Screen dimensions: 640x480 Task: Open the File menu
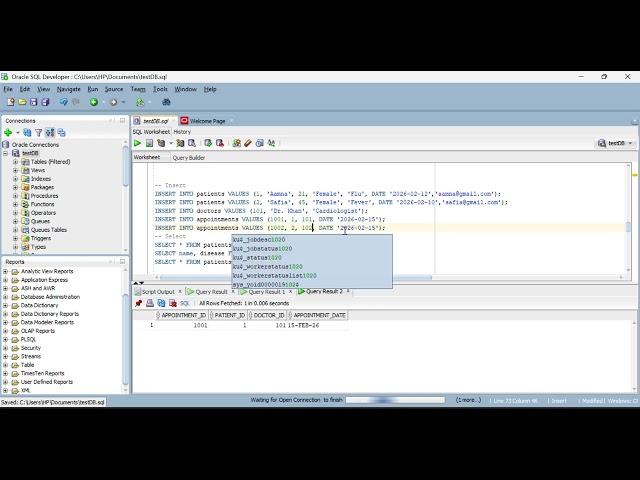pyautogui.click(x=8, y=89)
